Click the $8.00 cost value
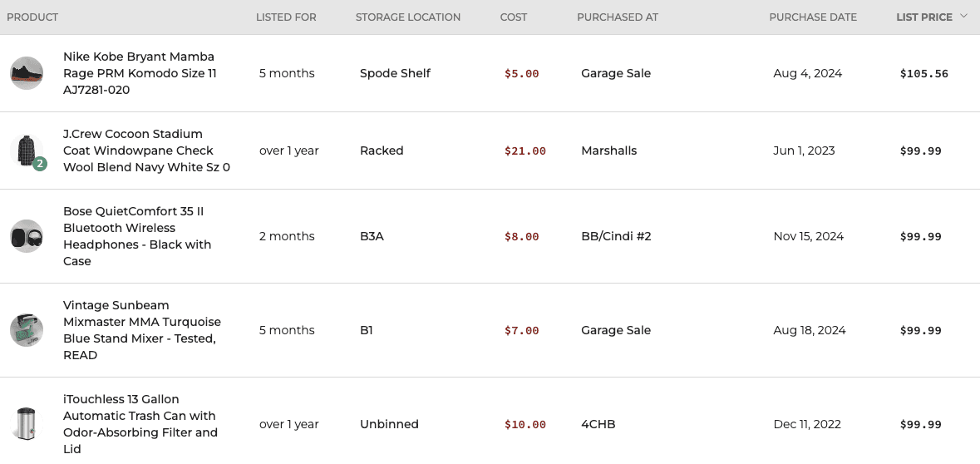Image resolution: width=980 pixels, height=464 pixels. point(522,237)
